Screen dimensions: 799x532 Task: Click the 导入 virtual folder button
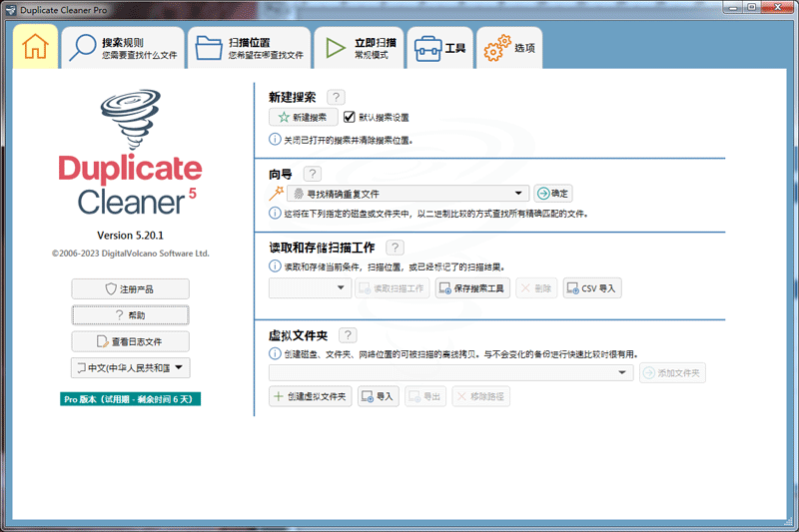coord(379,396)
